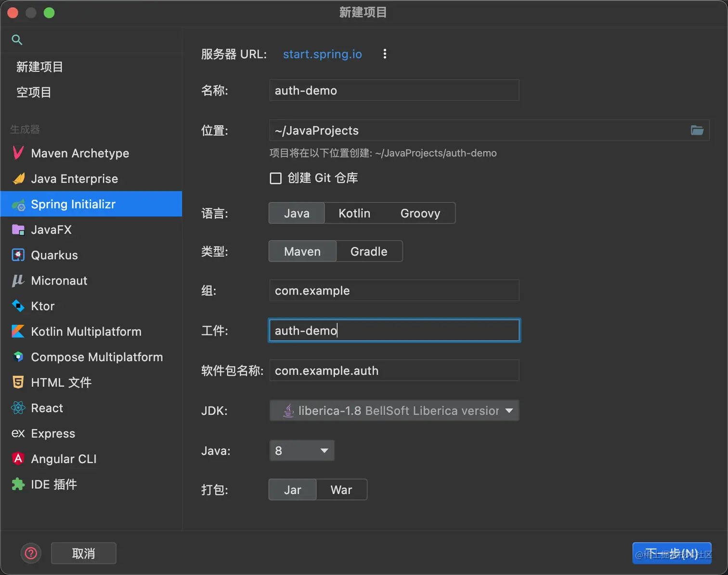Image resolution: width=728 pixels, height=575 pixels.
Task: Click the 生成器 section heading
Action: point(25,129)
